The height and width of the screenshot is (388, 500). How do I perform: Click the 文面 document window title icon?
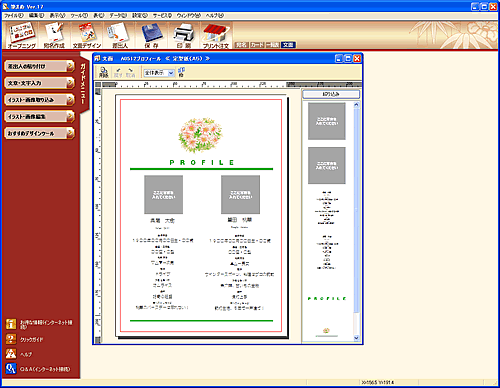[98, 59]
